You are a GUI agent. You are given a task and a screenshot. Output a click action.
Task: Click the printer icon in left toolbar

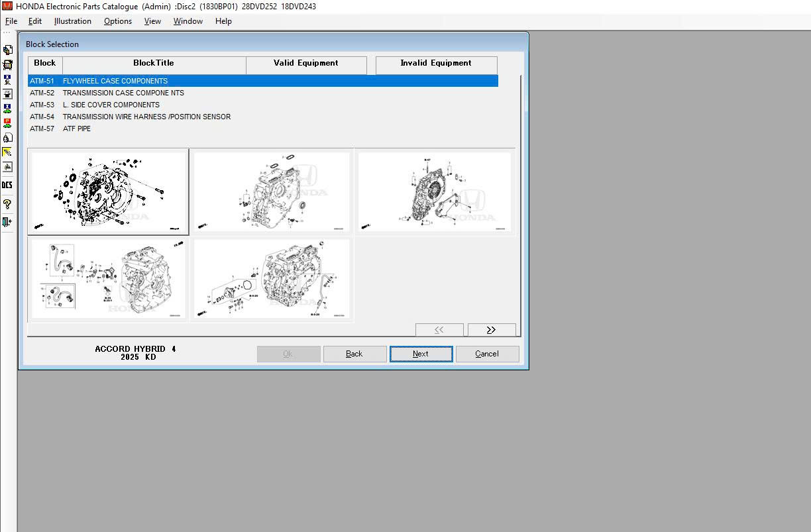click(7, 94)
